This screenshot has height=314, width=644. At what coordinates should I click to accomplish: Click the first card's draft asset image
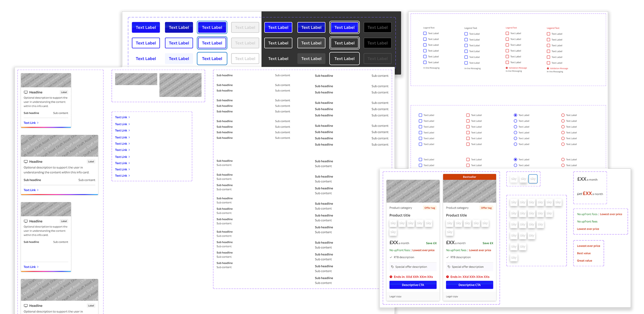coord(46,80)
